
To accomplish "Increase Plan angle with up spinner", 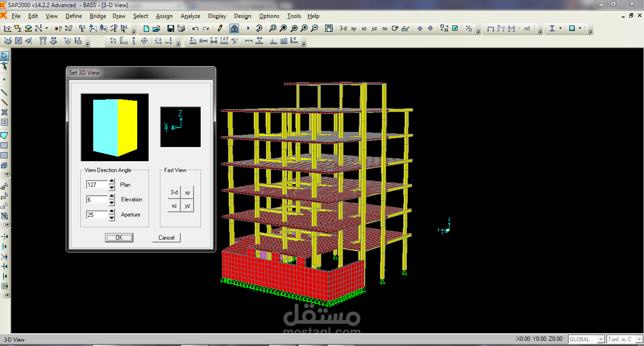I will point(112,182).
